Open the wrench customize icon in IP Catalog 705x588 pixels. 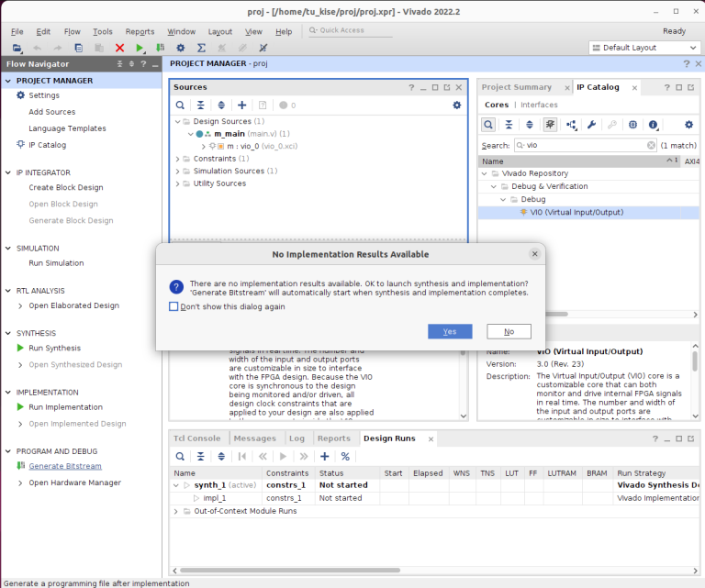[591, 125]
